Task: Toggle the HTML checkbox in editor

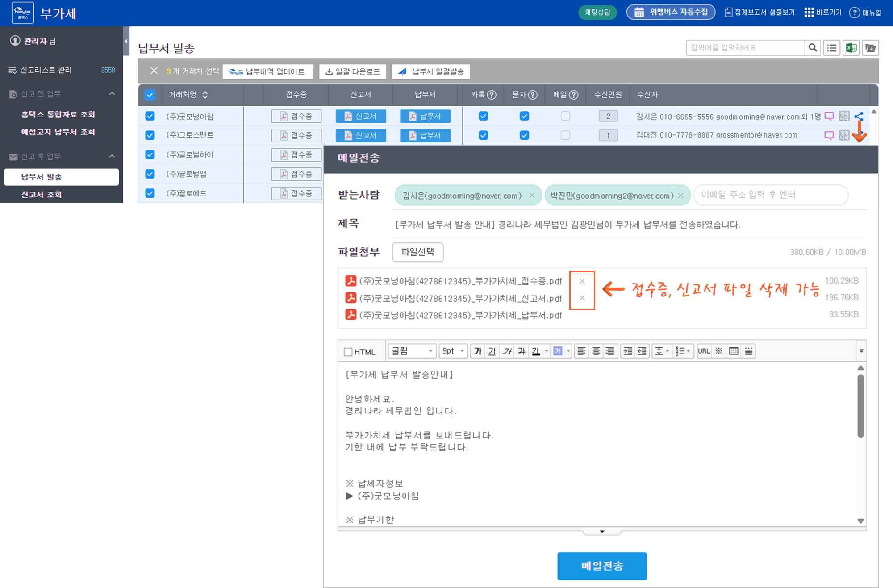Action: click(348, 352)
